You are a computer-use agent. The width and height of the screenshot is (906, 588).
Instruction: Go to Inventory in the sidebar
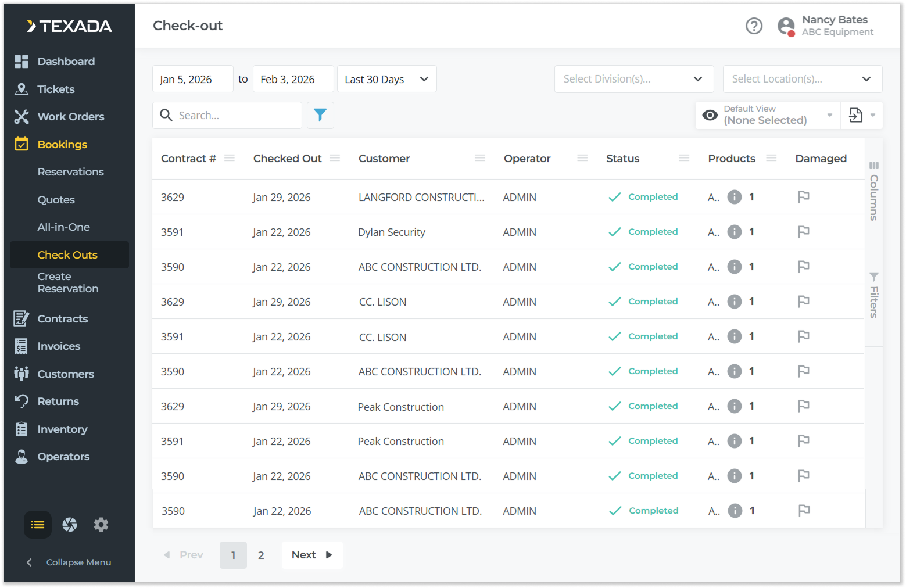coord(62,429)
